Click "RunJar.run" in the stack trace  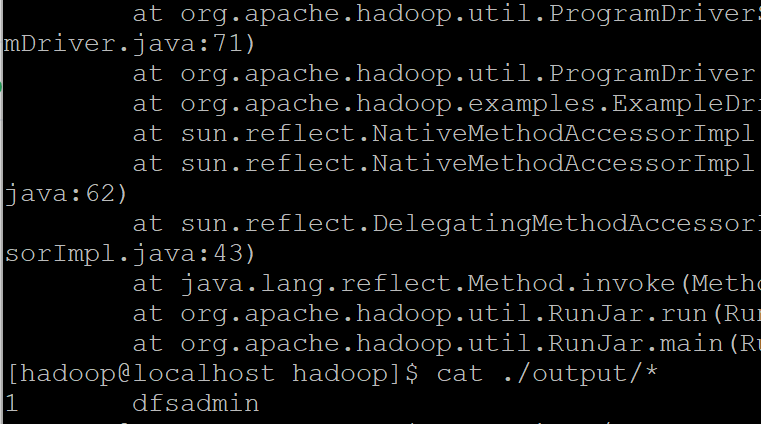pyautogui.click(x=628, y=313)
